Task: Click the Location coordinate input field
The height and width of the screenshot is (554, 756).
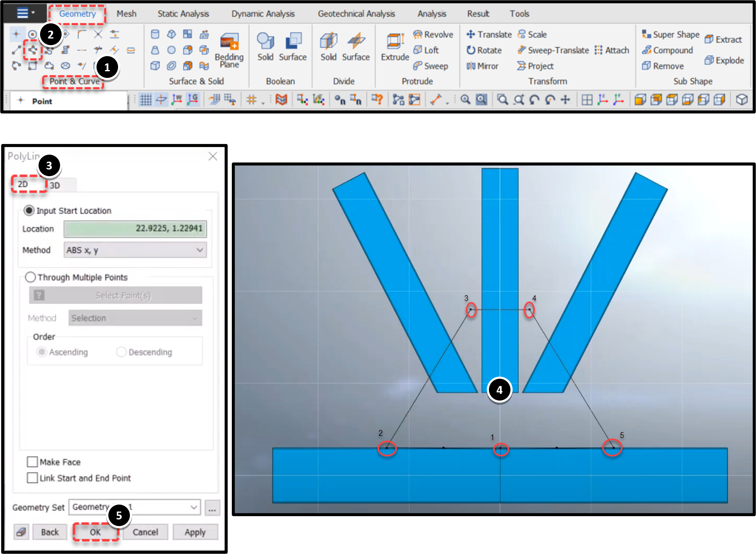Action: [135, 229]
